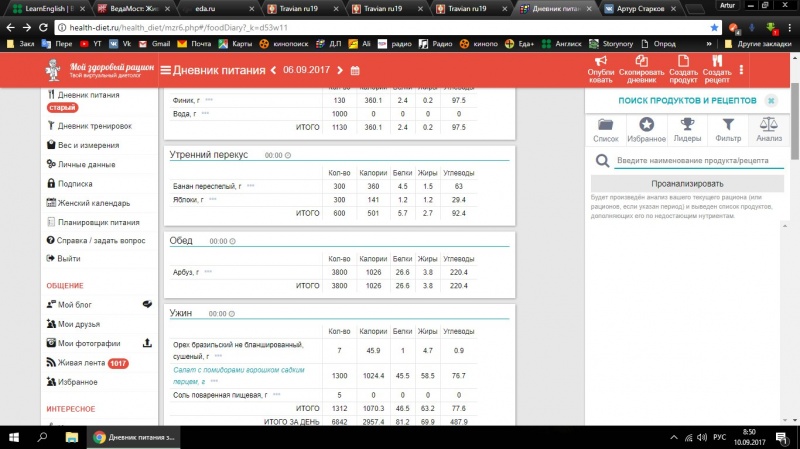Switch to the Лидеры tab
Screen dimensions: 800x449
(689, 128)
